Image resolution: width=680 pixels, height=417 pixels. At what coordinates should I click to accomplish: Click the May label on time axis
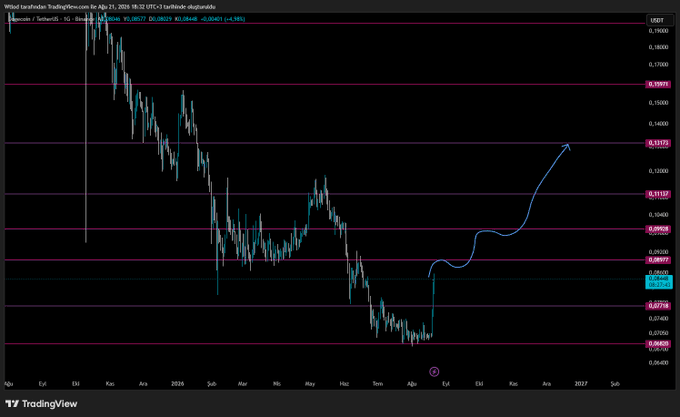310,384
